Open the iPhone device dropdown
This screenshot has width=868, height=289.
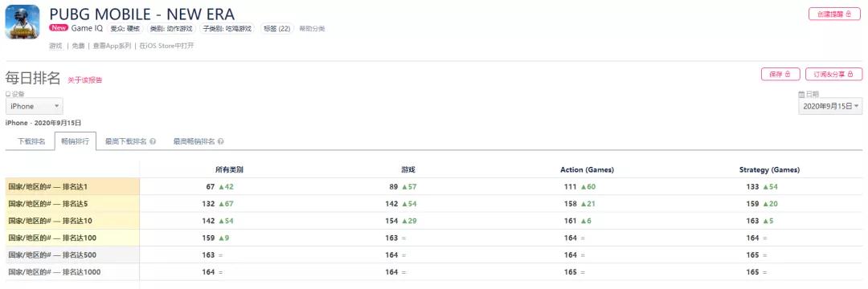(35, 106)
